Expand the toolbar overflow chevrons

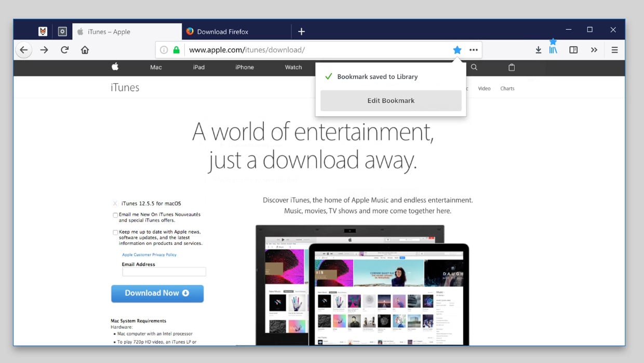594,50
